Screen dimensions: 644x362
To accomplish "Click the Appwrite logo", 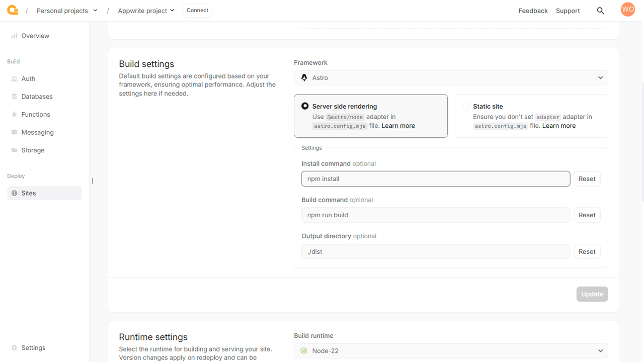I will (x=12, y=10).
